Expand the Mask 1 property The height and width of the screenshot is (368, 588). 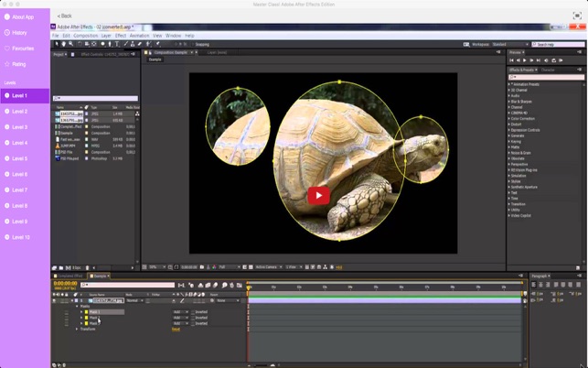click(81, 312)
